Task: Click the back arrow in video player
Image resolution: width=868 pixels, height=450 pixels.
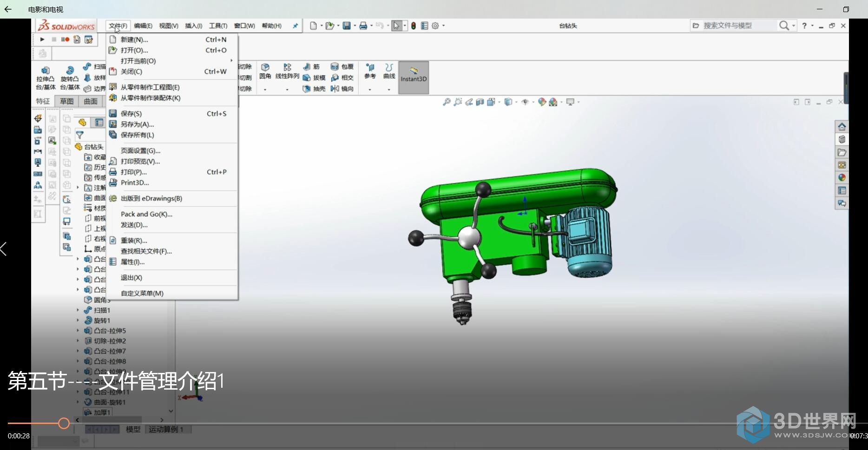Action: click(8, 9)
